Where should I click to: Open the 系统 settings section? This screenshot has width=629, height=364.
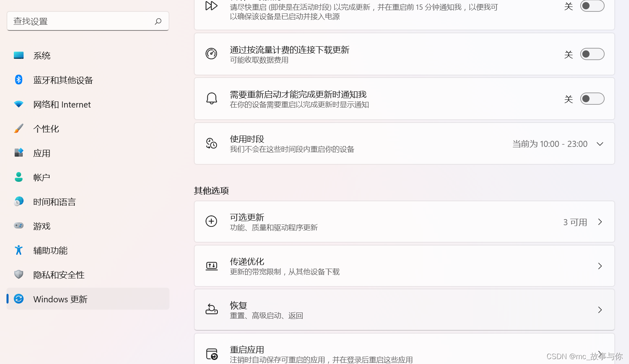(x=88, y=56)
